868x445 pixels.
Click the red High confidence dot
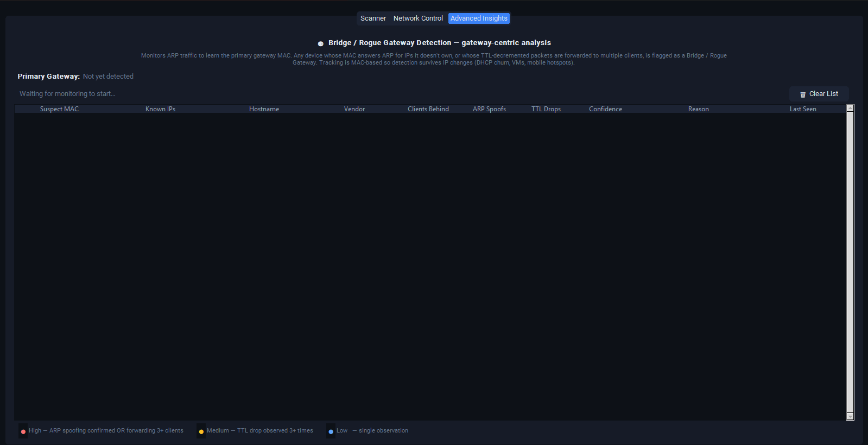pos(23,431)
